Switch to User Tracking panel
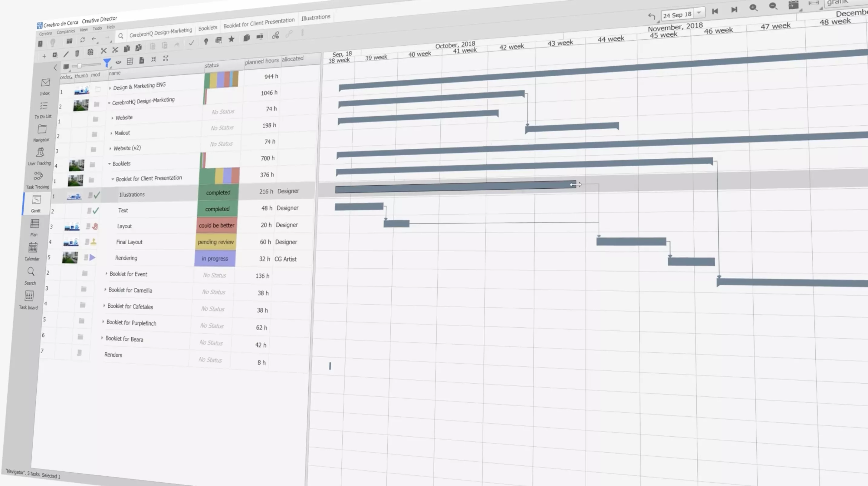This screenshot has height=486, width=868. point(40,153)
